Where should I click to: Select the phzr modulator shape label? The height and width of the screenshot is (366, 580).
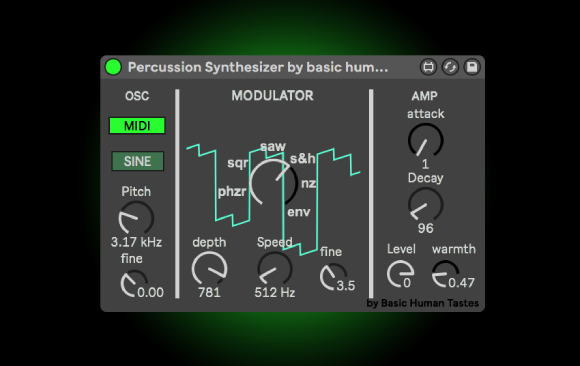[x=232, y=191]
